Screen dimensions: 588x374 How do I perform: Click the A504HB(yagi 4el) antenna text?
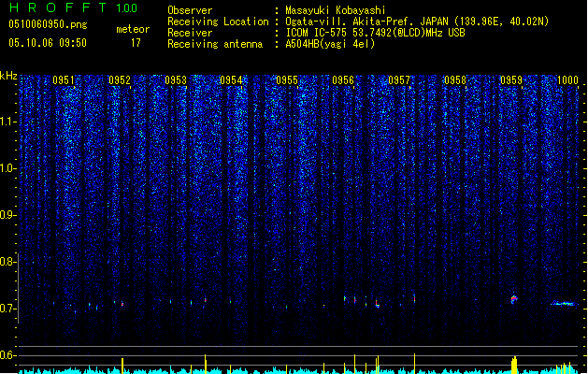330,44
